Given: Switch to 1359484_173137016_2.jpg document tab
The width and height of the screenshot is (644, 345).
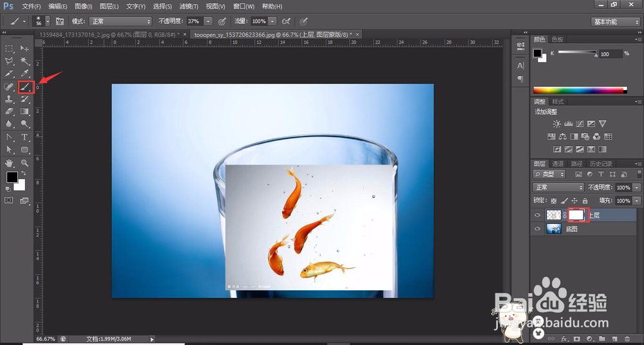Looking at the screenshot, I should [x=109, y=35].
